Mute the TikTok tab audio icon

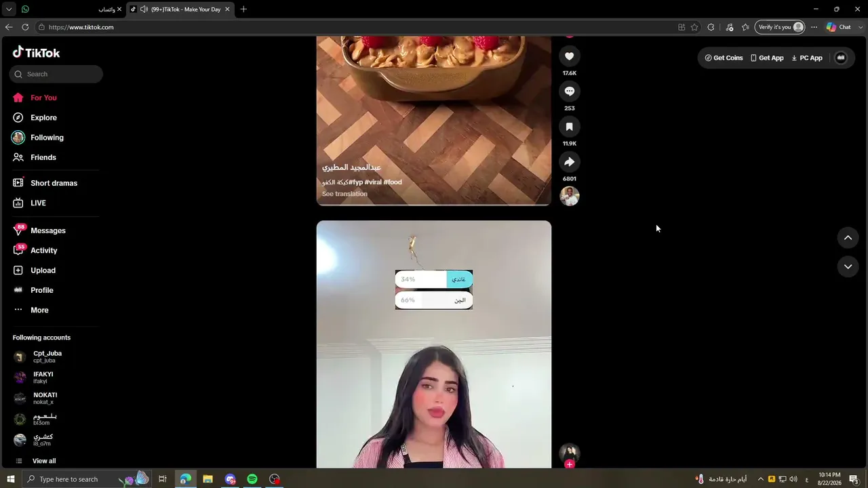144,9
